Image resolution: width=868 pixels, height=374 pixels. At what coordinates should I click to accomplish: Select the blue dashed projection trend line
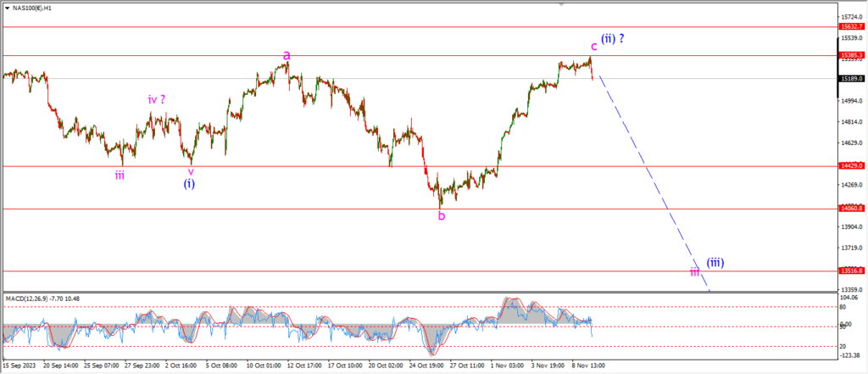(653, 182)
